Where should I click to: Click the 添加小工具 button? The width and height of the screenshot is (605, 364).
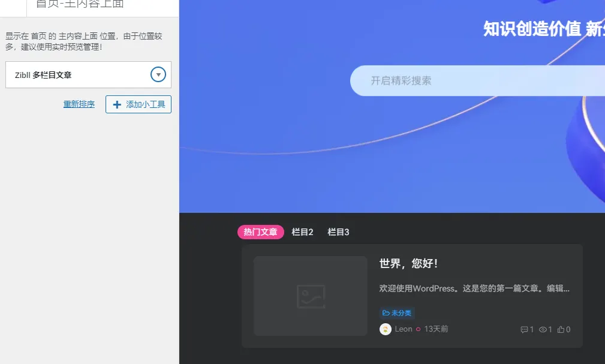[139, 104]
